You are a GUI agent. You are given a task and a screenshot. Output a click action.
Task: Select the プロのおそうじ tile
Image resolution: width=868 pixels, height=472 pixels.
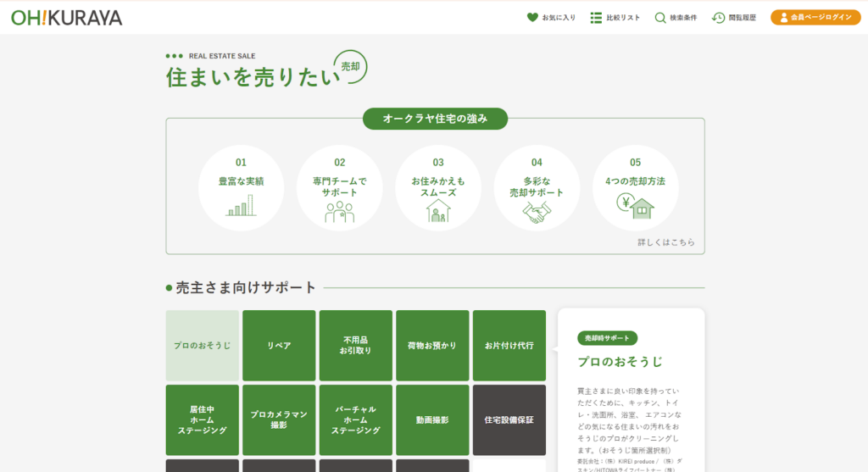[x=202, y=345]
